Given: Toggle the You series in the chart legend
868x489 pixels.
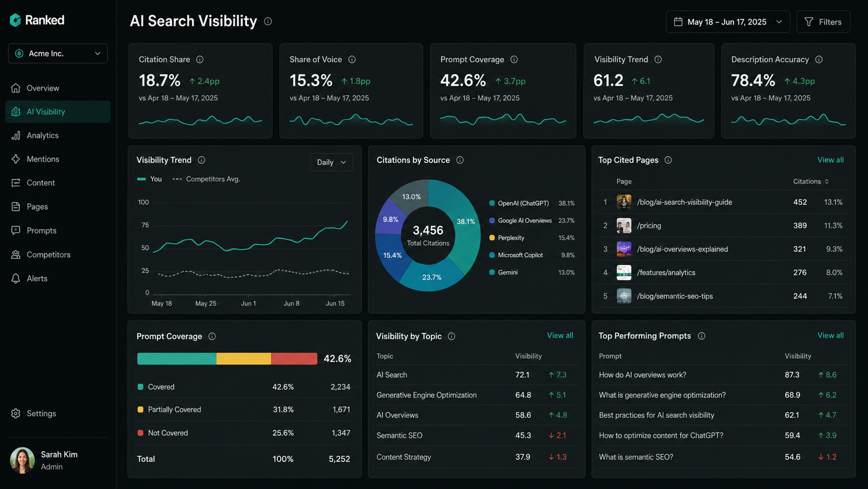Looking at the screenshot, I should [x=150, y=179].
